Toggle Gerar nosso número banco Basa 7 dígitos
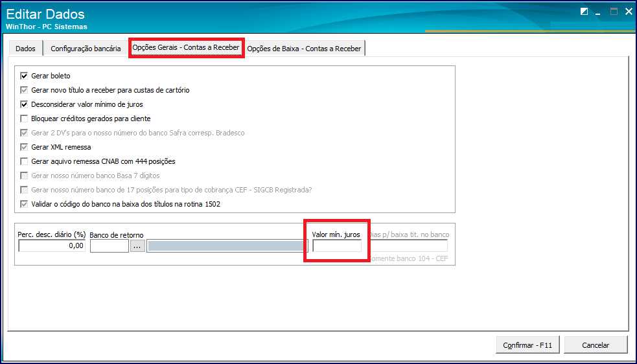The image size is (637, 364). tap(24, 176)
